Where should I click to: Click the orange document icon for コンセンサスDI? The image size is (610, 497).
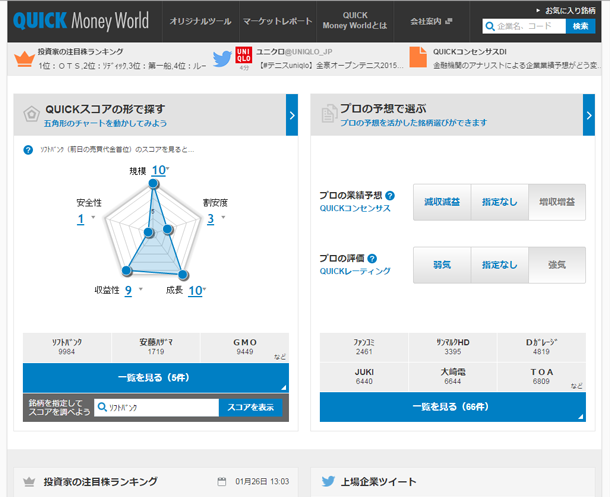click(x=418, y=57)
